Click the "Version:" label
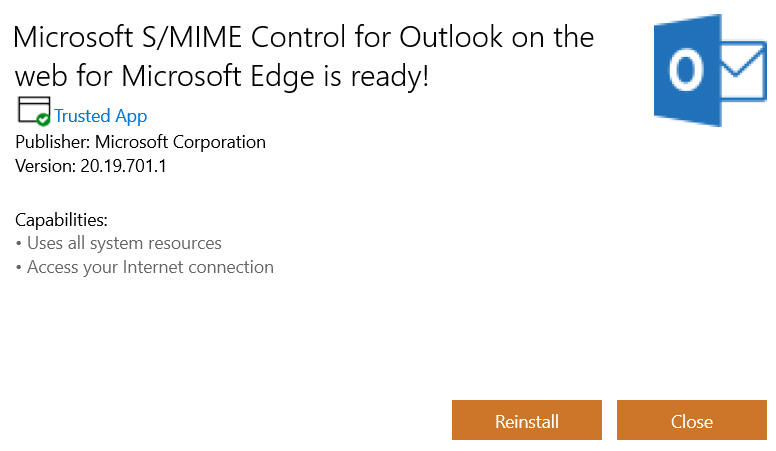 coord(44,166)
